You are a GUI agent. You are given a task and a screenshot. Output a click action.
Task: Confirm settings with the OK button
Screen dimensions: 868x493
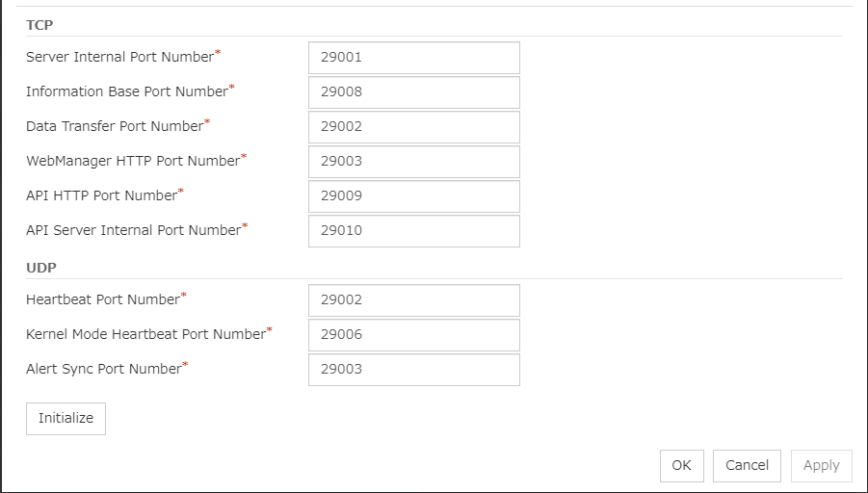tap(681, 466)
